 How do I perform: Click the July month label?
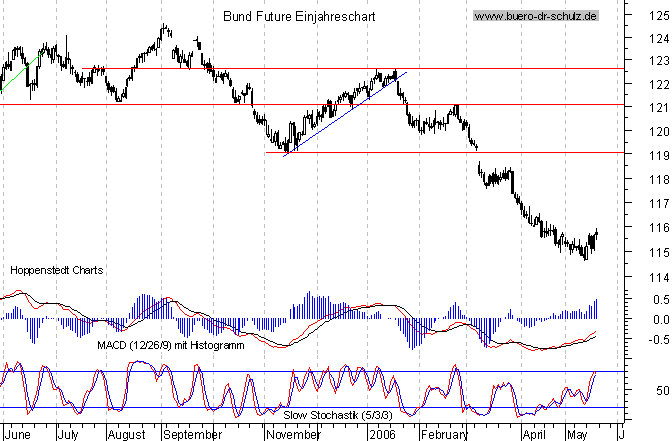pos(68,435)
